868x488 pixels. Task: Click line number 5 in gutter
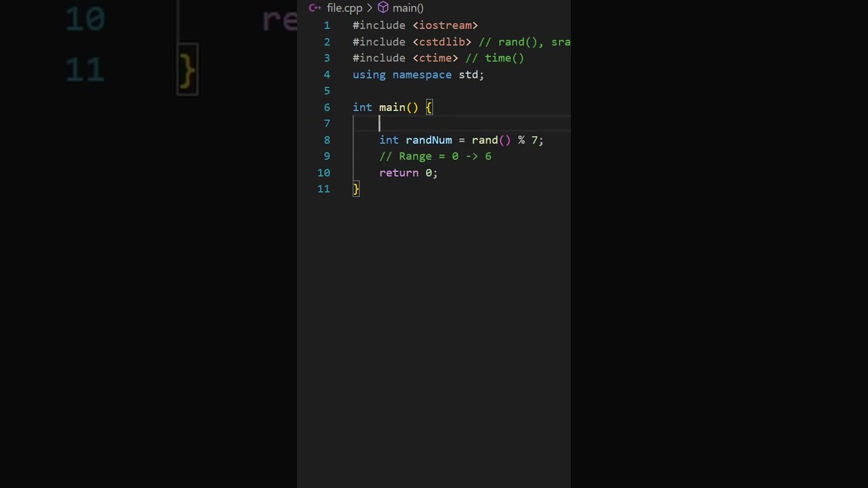click(x=327, y=91)
